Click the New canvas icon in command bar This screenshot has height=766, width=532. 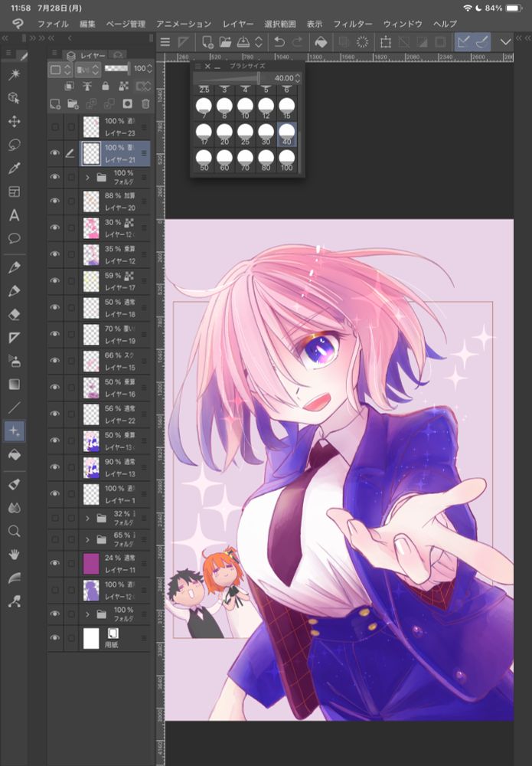click(x=207, y=42)
